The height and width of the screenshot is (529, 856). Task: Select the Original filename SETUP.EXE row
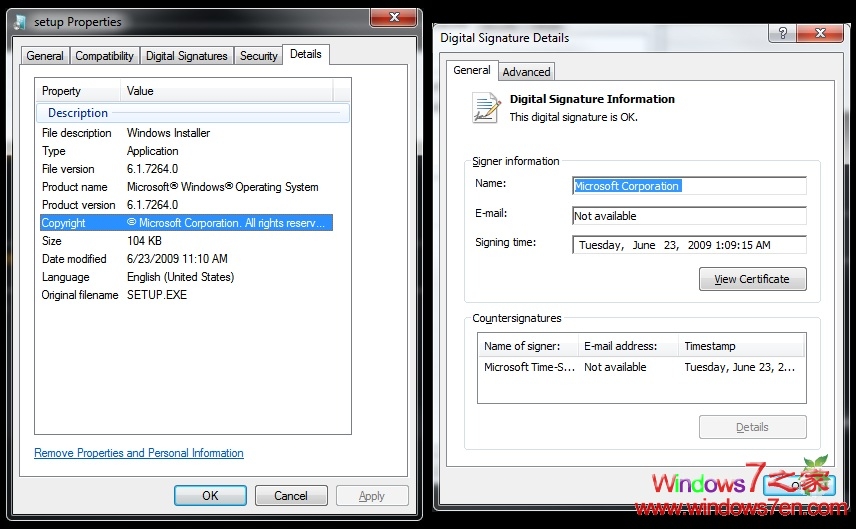click(x=186, y=295)
